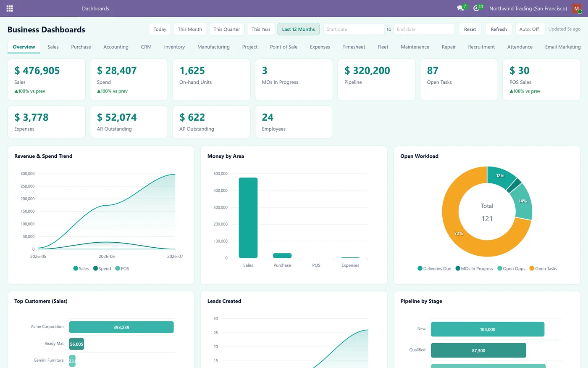Switch to the Purchase tab

81,47
